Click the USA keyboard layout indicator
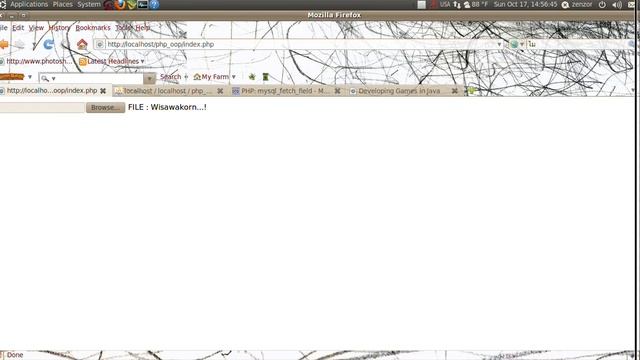 (x=445, y=4)
